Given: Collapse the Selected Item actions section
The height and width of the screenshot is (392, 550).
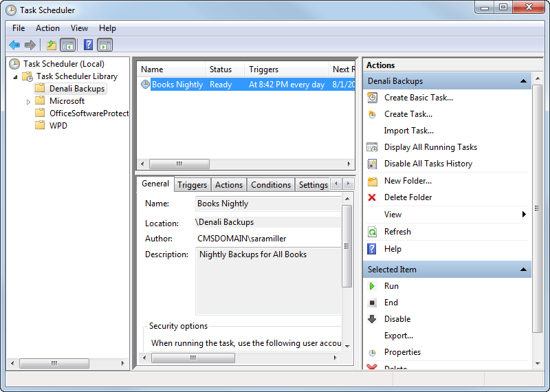Looking at the screenshot, I should point(523,270).
